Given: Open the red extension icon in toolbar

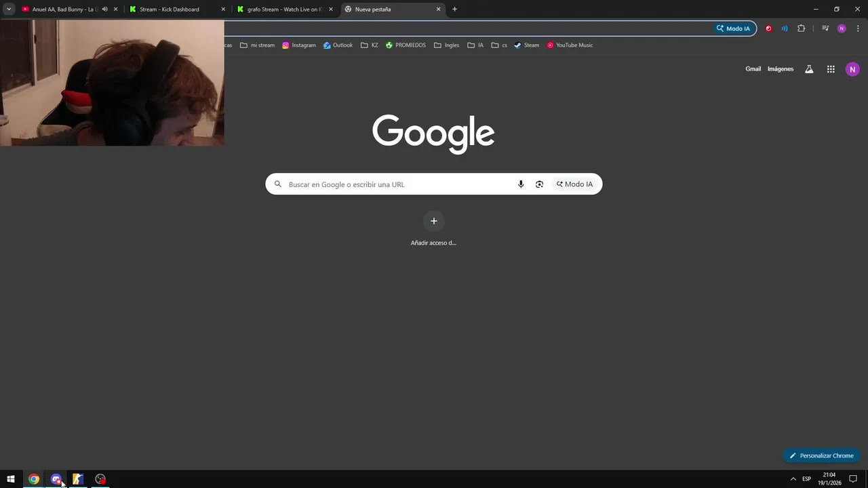Looking at the screenshot, I should 768,28.
